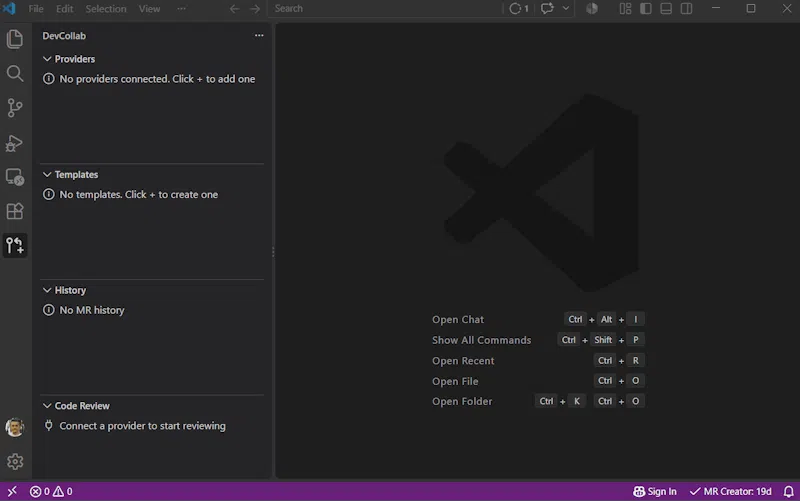
Task: Click the Show All Commands label
Action: click(481, 340)
